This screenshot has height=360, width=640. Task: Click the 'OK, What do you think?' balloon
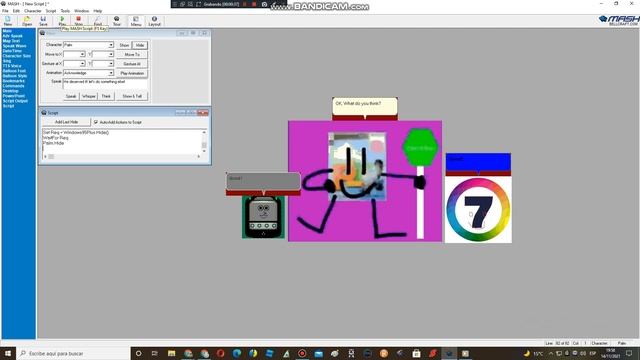click(365, 106)
